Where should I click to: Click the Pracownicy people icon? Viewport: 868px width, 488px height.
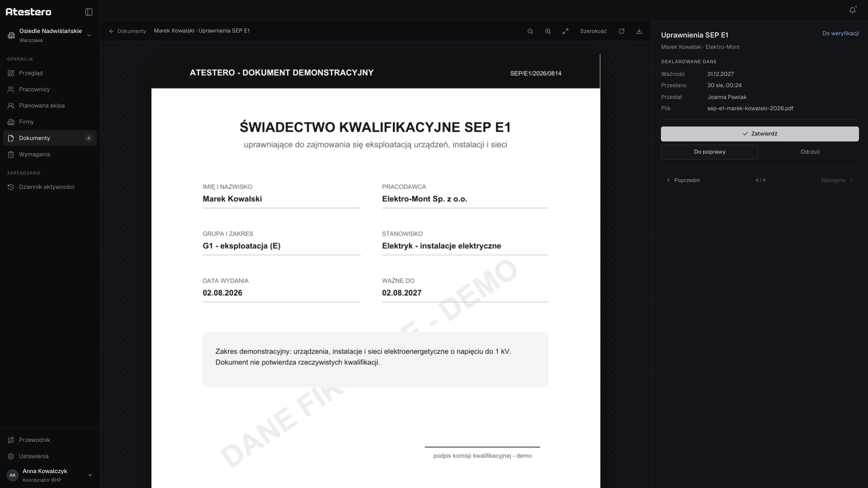tap(11, 89)
